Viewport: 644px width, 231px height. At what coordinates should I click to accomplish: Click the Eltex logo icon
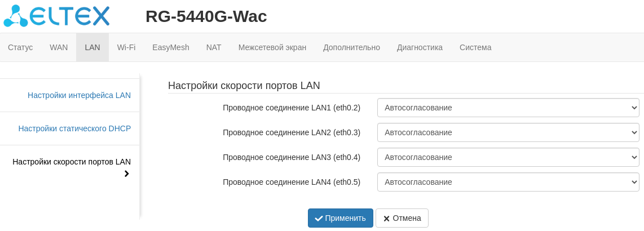click(16, 16)
